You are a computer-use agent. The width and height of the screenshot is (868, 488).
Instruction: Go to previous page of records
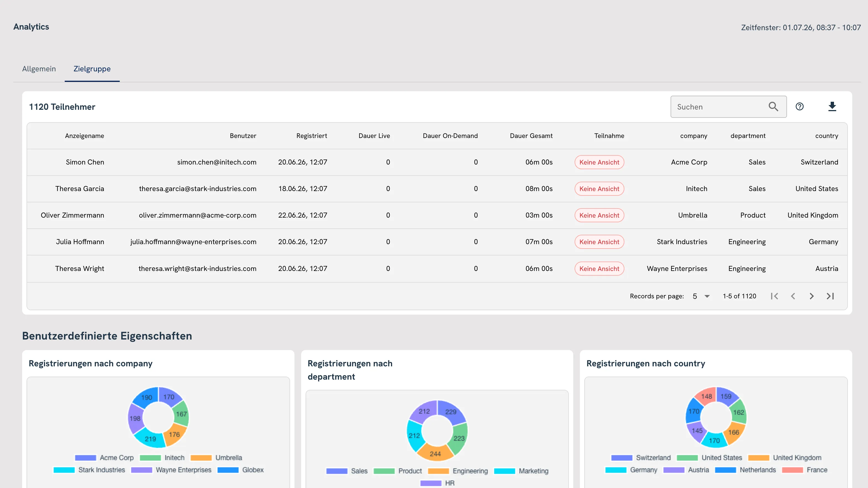(x=793, y=296)
